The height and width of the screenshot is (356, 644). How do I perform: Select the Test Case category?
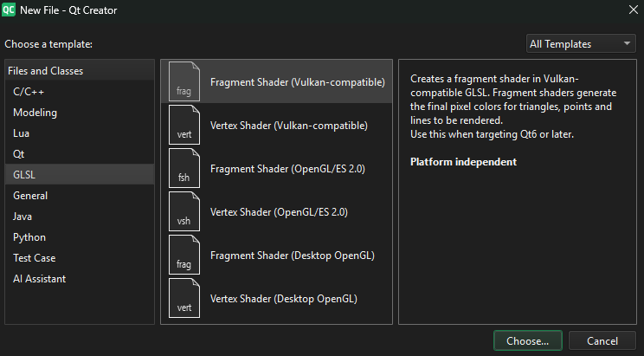pyautogui.click(x=80, y=258)
